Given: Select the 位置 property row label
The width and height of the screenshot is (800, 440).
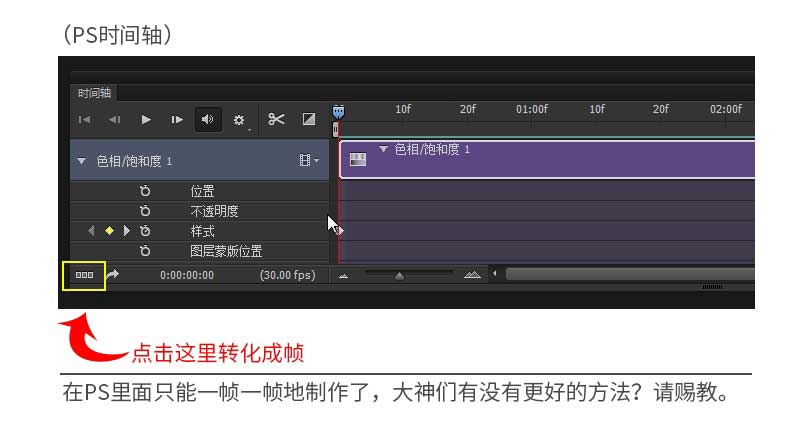Looking at the screenshot, I should pyautogui.click(x=203, y=191).
